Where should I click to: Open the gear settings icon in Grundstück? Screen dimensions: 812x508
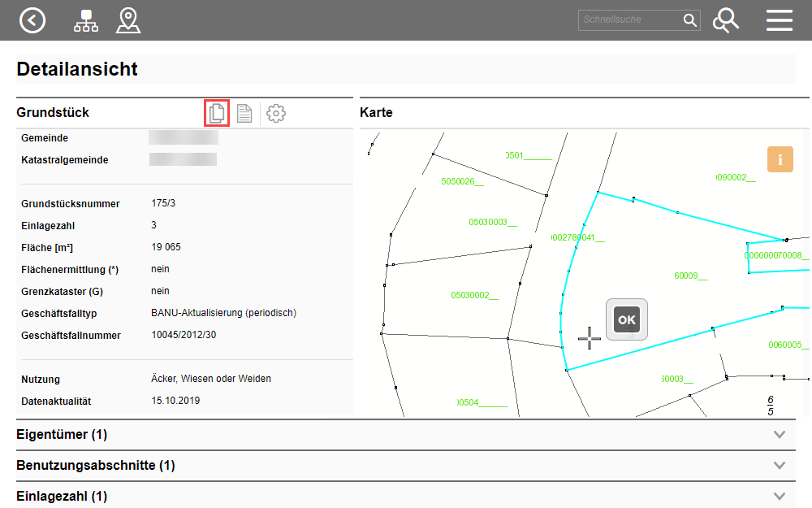pyautogui.click(x=276, y=113)
